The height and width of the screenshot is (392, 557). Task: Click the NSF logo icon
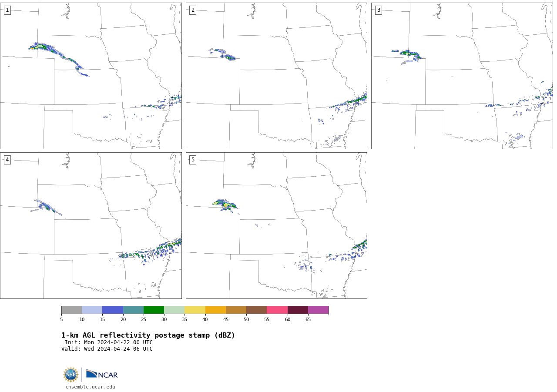[x=71, y=375]
